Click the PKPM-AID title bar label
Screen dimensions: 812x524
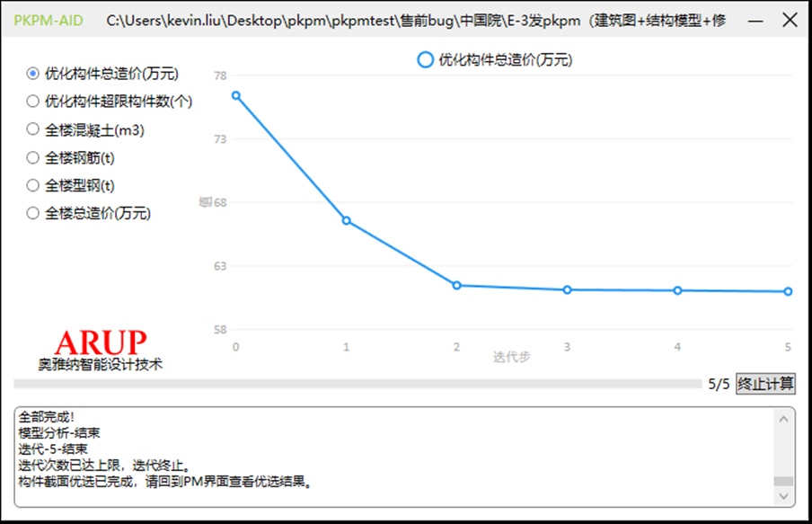point(49,20)
